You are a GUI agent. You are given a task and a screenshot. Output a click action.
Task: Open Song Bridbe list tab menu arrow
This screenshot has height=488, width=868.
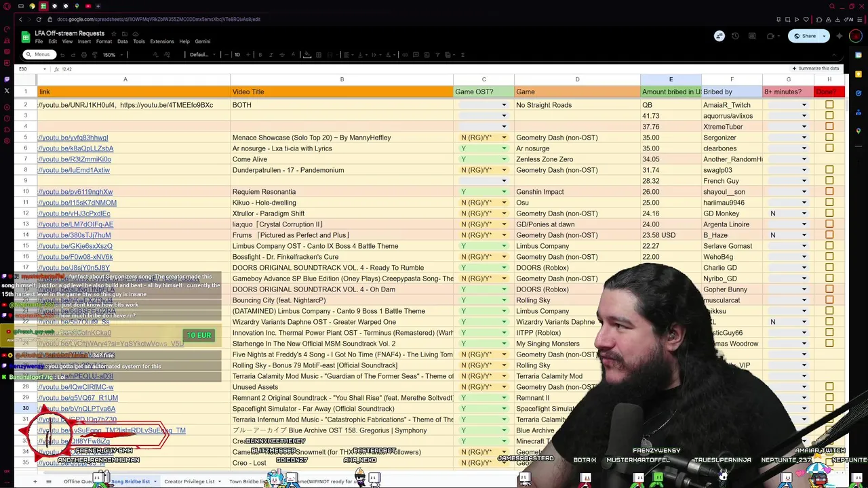tap(155, 482)
